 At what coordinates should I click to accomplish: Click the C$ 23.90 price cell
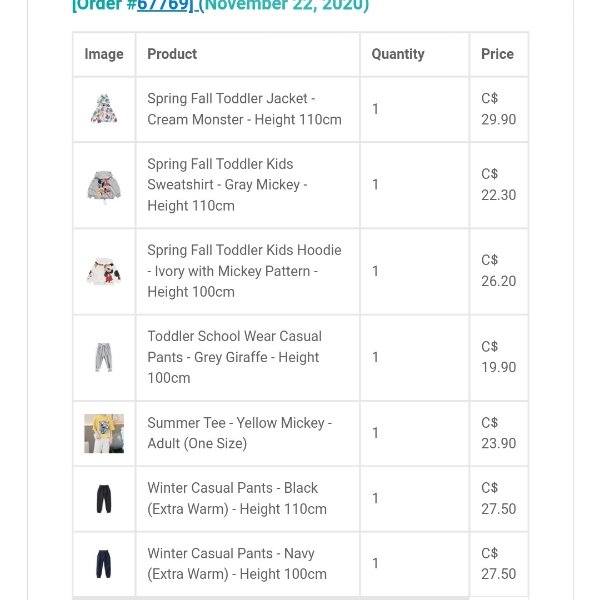(498, 433)
